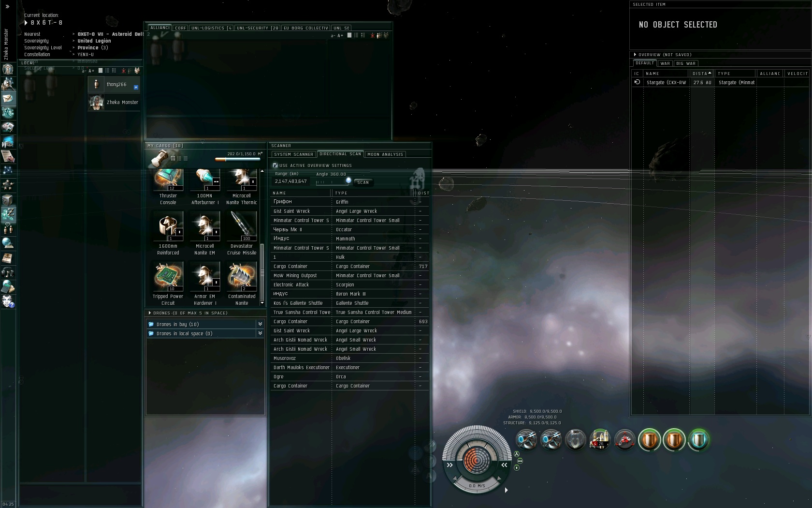Screen dimensions: 812x508
Task: Expand the Neocom with the top-left double arrow
Action: click(7, 7)
